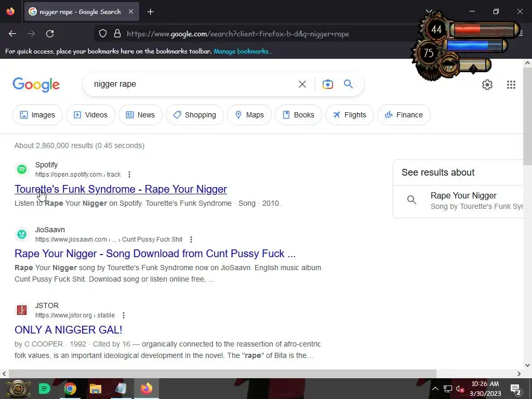The height and width of the screenshot is (399, 532).
Task: Open the Manage bookmarks link
Action: 243,51
